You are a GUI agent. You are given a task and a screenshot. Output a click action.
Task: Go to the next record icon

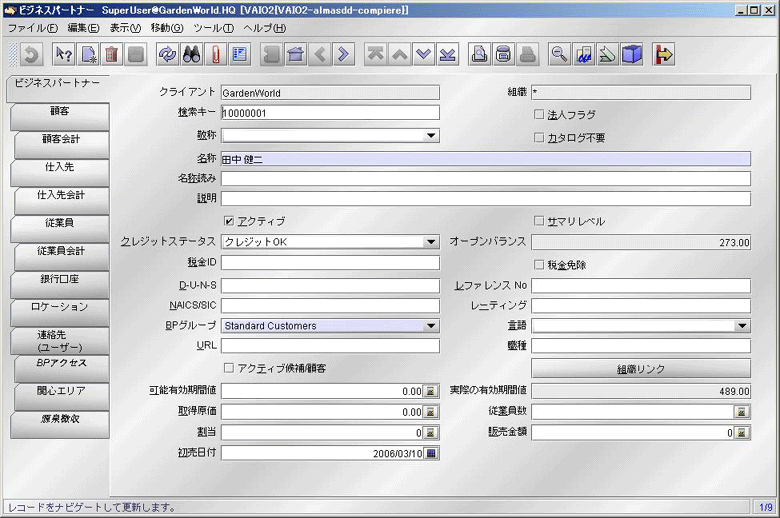[423, 54]
